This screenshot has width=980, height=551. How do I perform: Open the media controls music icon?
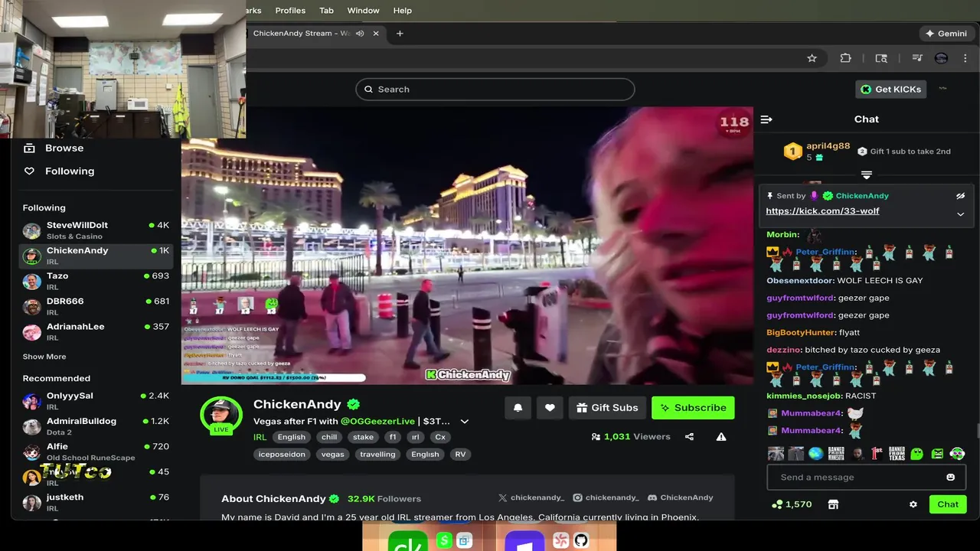pos(916,58)
